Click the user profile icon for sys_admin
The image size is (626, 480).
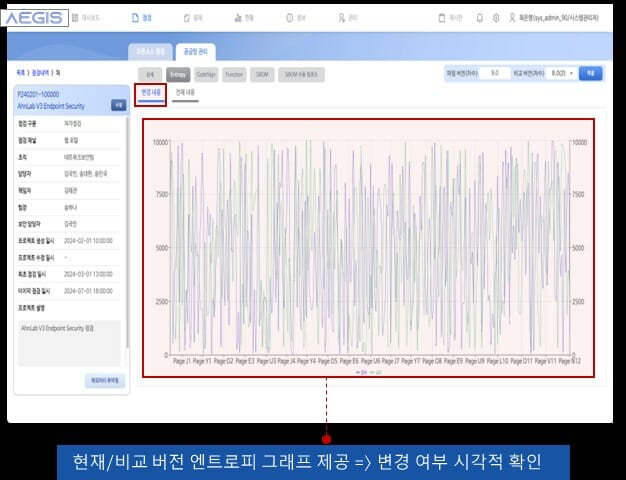pyautogui.click(x=512, y=18)
